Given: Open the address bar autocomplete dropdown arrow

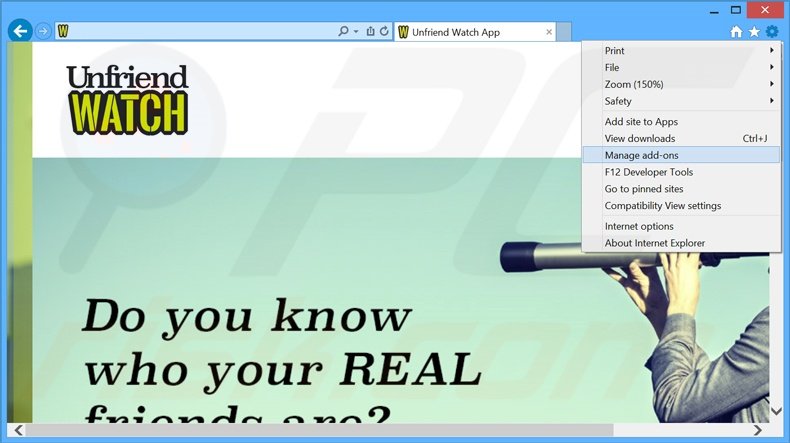Looking at the screenshot, I should pyautogui.click(x=356, y=31).
